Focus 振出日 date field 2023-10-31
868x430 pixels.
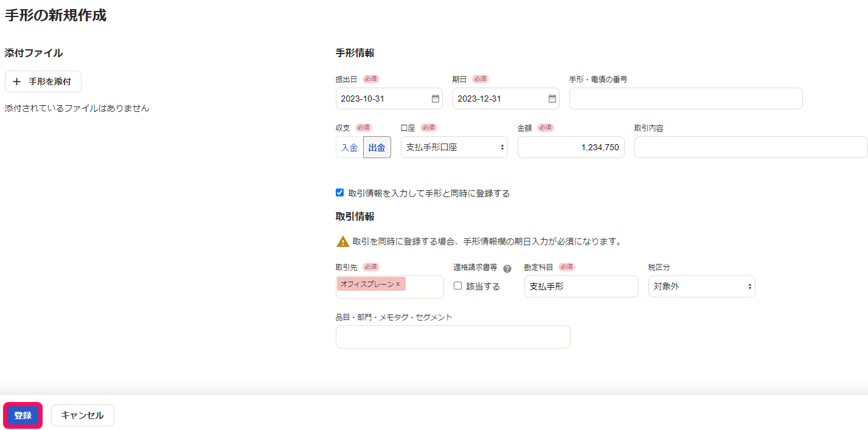click(389, 99)
